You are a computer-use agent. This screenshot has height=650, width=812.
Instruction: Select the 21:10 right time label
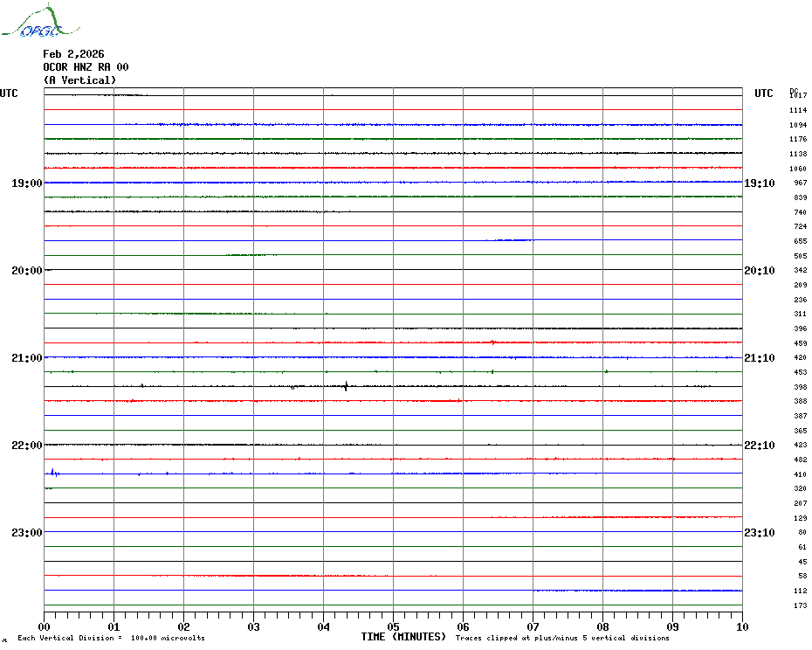coord(759,358)
